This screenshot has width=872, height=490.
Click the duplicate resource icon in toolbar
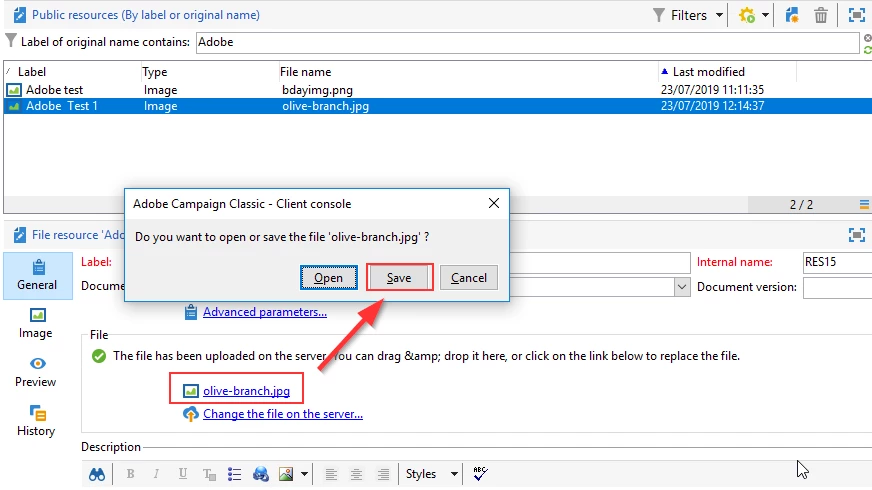point(792,15)
